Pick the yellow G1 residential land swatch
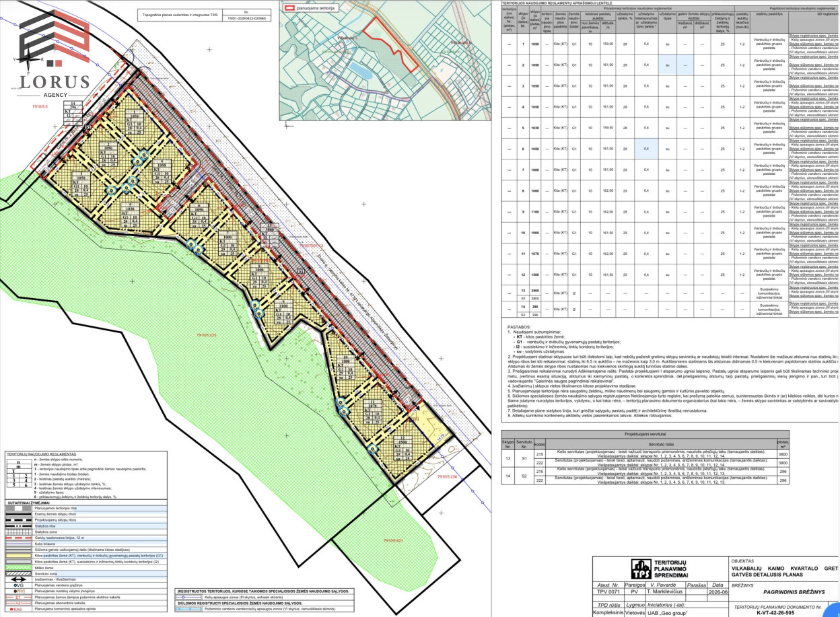This screenshot has width=840, height=617. click(x=18, y=556)
